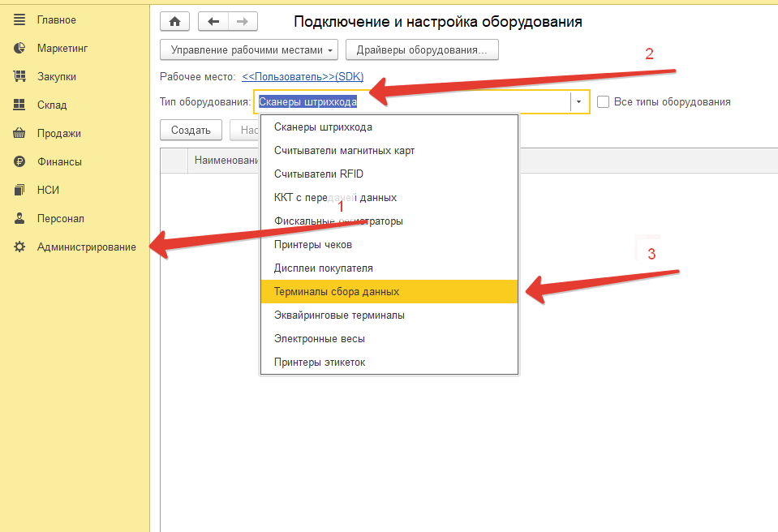Choose Принтеры этикеток in dropdown list
This screenshot has height=532, width=778.
pyautogui.click(x=320, y=363)
